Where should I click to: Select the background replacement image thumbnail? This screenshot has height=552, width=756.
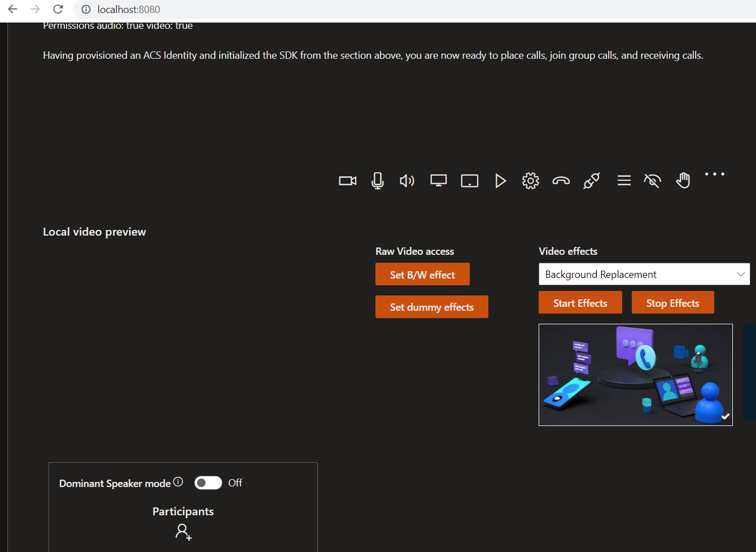pos(636,375)
